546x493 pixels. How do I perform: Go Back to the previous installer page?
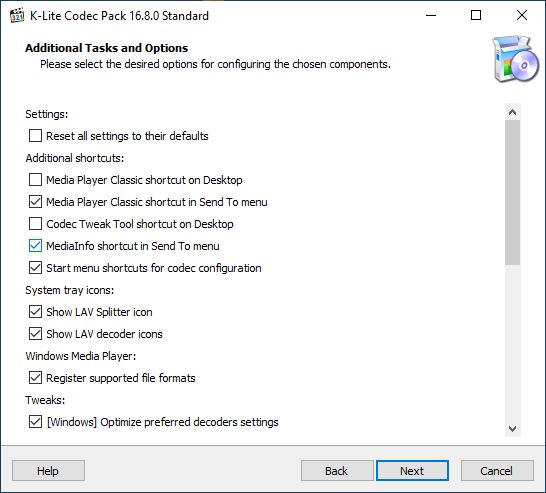click(336, 471)
